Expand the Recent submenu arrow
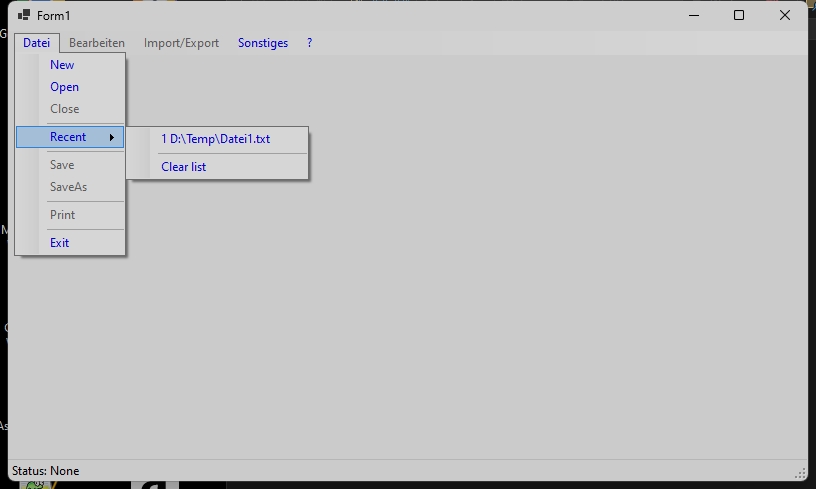This screenshot has height=489, width=816. point(112,137)
